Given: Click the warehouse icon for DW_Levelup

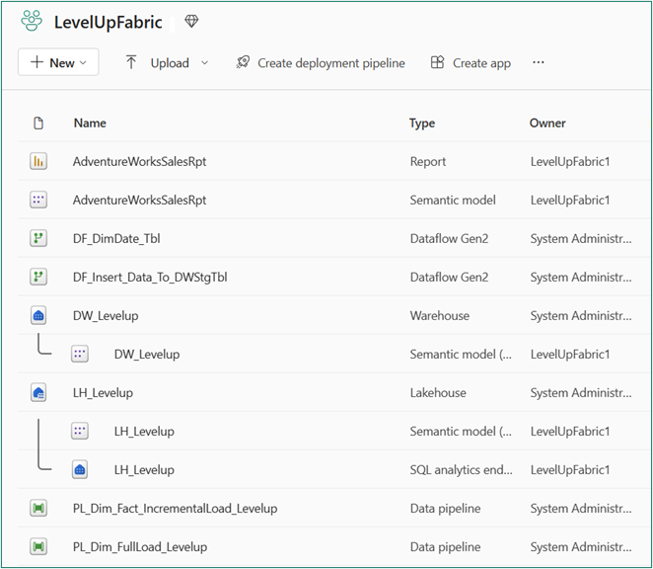Looking at the screenshot, I should point(38,315).
